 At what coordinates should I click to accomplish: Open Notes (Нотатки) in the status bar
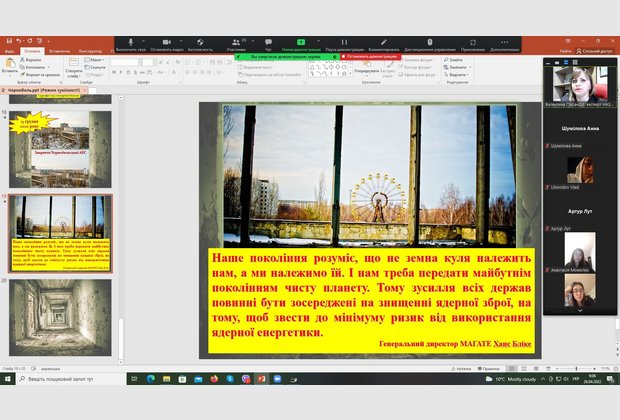coord(461,369)
